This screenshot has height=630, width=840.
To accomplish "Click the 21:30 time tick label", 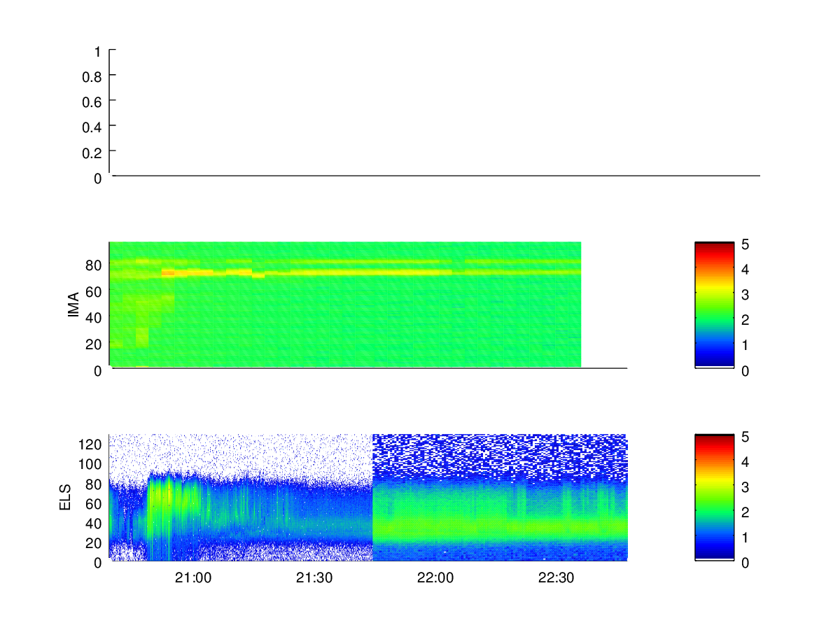I will (314, 578).
